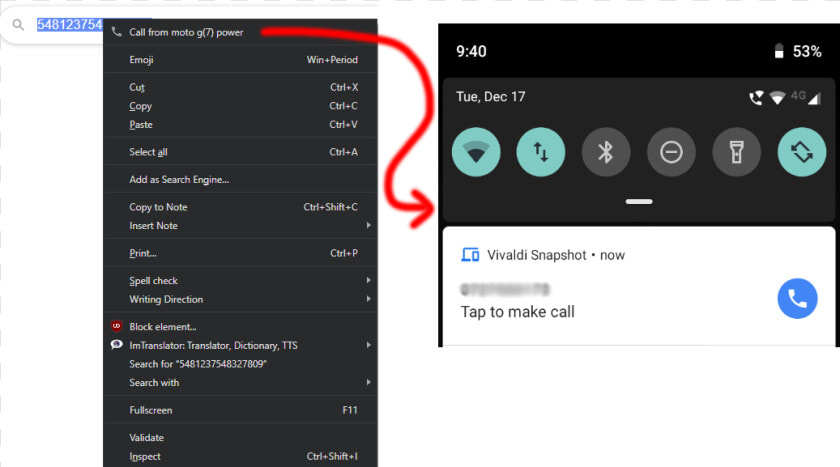
Task: Tap the battery icon in status bar
Action: 779,51
